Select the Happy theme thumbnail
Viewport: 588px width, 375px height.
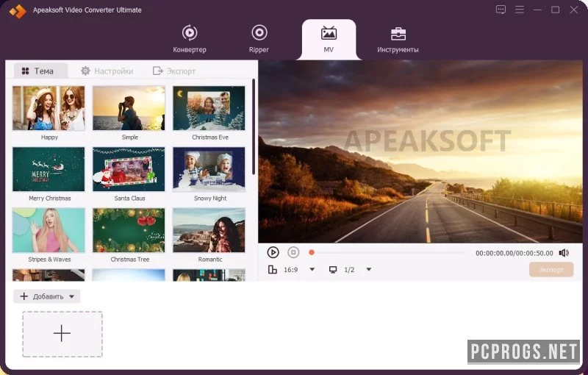pos(49,108)
